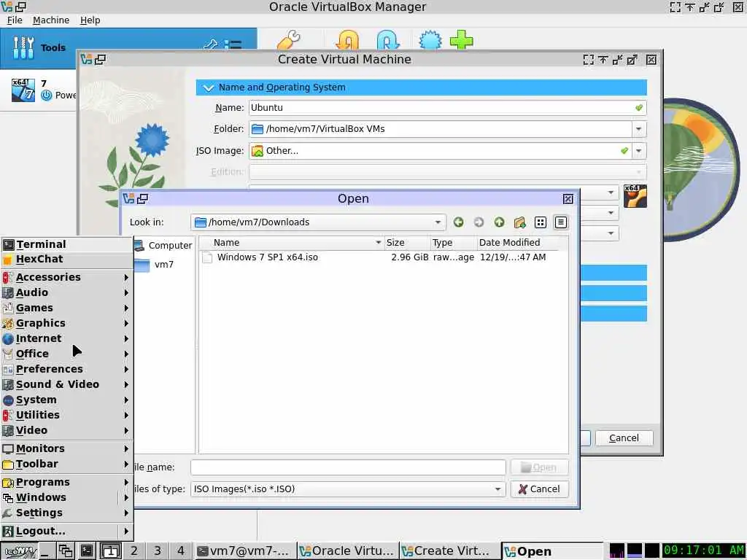Open the Machine menu
The width and height of the screenshot is (747, 560).
tap(51, 20)
